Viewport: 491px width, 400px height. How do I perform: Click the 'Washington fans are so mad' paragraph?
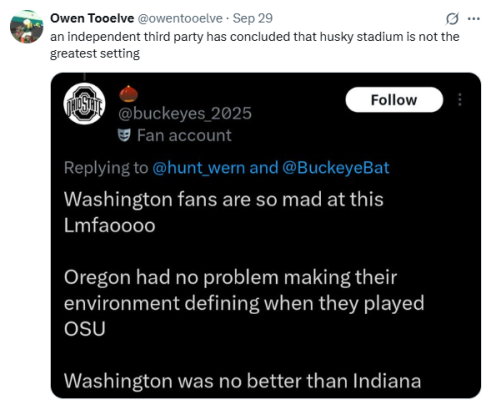[x=224, y=212]
